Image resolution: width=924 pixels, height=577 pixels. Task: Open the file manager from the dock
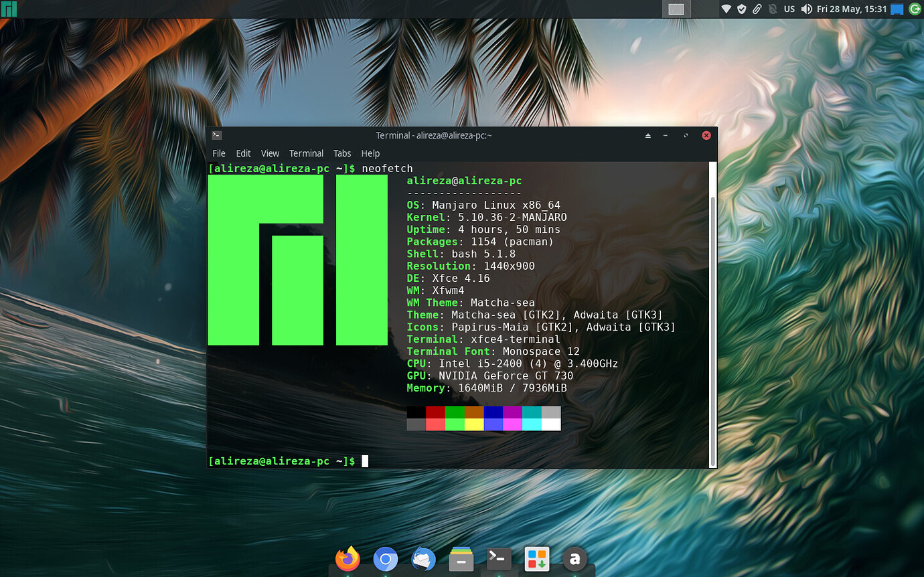(461, 558)
